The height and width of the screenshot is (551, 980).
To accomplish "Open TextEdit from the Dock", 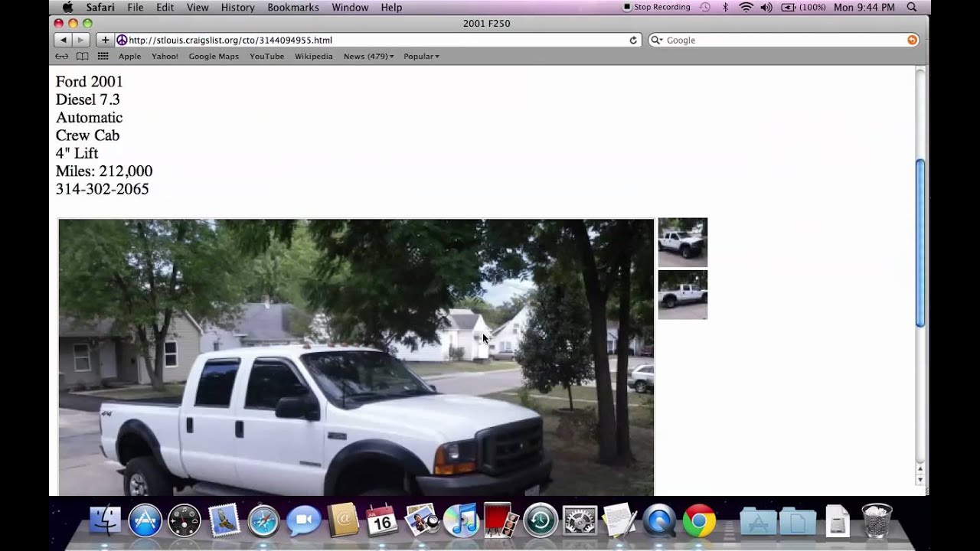I will tap(619, 521).
